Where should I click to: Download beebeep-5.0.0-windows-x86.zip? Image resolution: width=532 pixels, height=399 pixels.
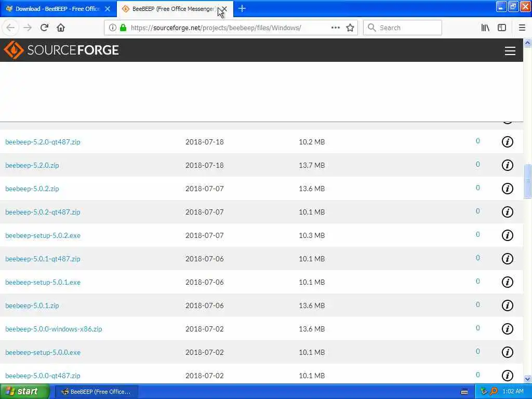click(54, 329)
